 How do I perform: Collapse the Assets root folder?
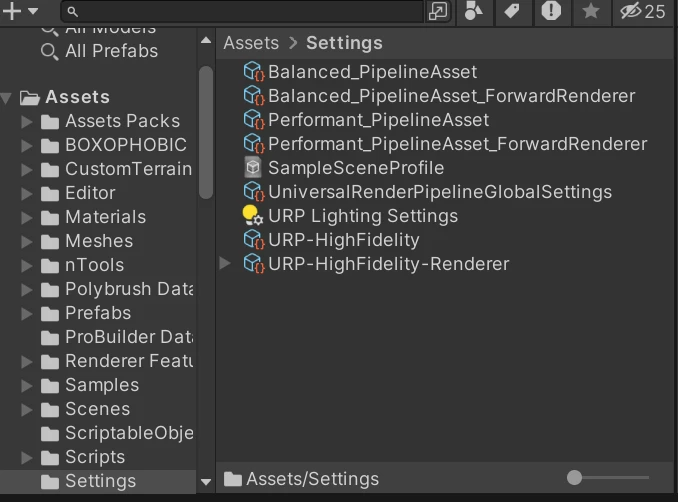[8, 97]
